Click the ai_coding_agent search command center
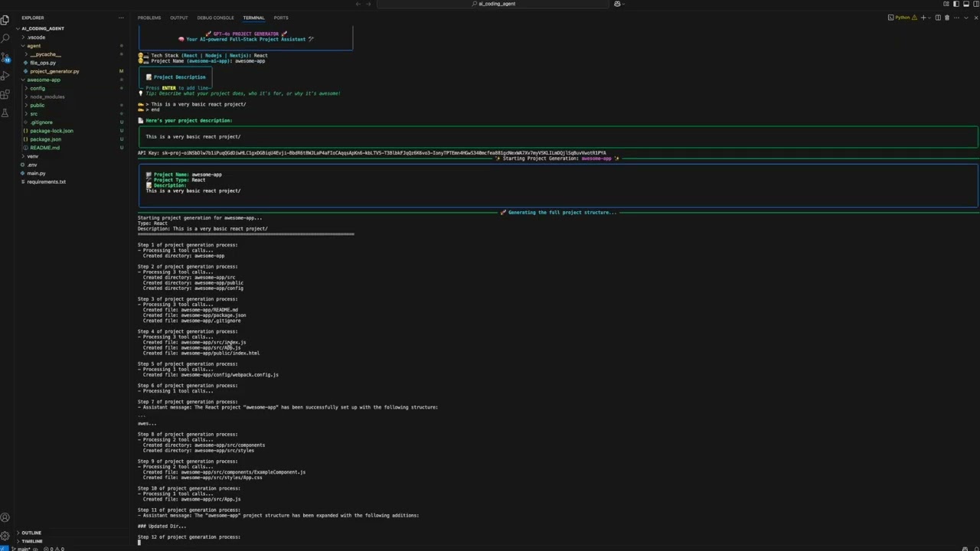This screenshot has width=980, height=551. (492, 4)
